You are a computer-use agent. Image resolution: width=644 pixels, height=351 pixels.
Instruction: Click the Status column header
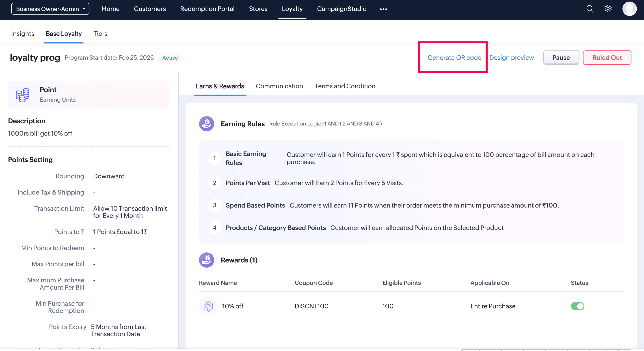(x=579, y=283)
